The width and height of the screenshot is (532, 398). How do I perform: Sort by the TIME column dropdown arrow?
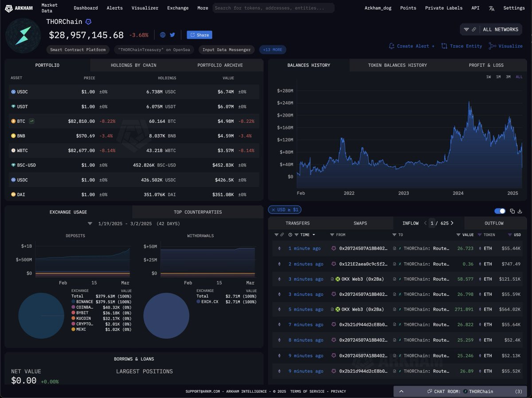314,234
